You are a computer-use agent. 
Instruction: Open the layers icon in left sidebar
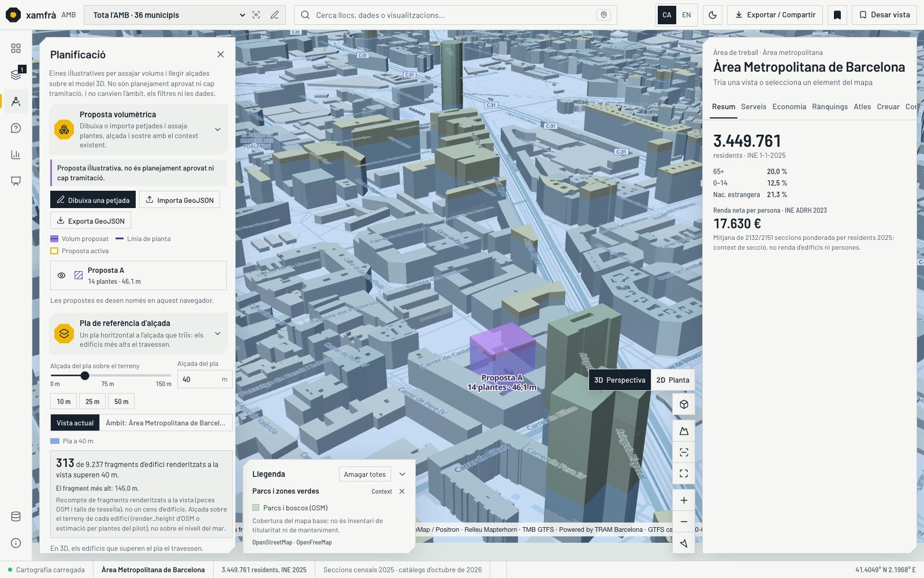[16, 75]
